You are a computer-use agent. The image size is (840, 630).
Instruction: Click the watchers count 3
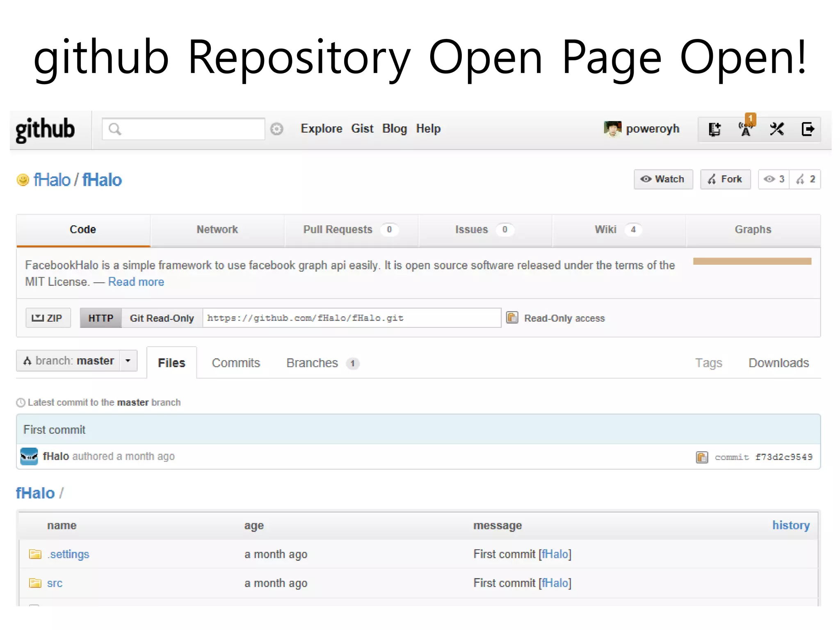click(x=774, y=179)
